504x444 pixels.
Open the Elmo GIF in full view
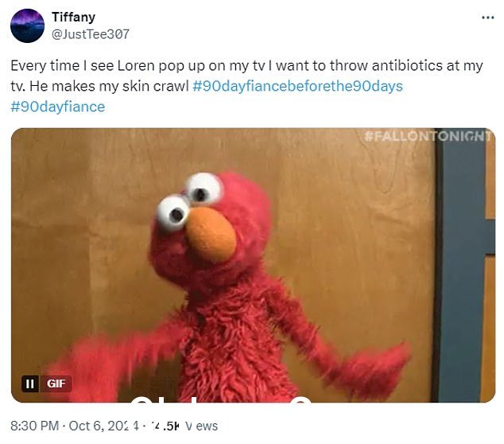[x=253, y=265]
